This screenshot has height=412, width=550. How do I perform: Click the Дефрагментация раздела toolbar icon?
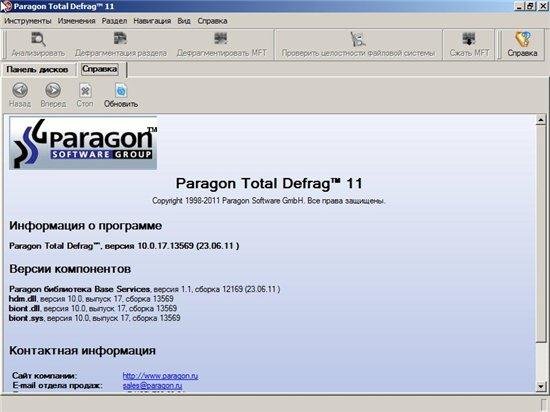(x=120, y=38)
